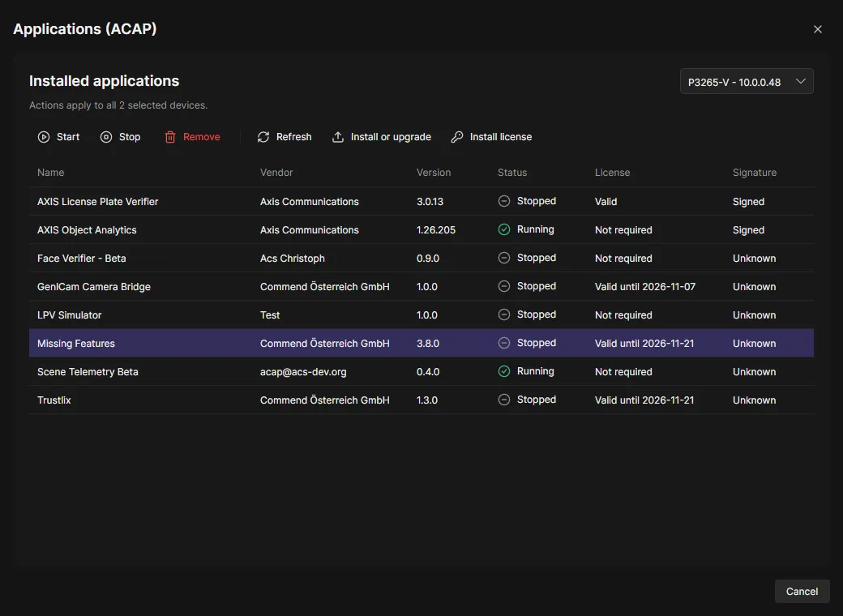
Task: Click Commend Österreich GmbH vendor in GenICam row
Action: (x=325, y=287)
